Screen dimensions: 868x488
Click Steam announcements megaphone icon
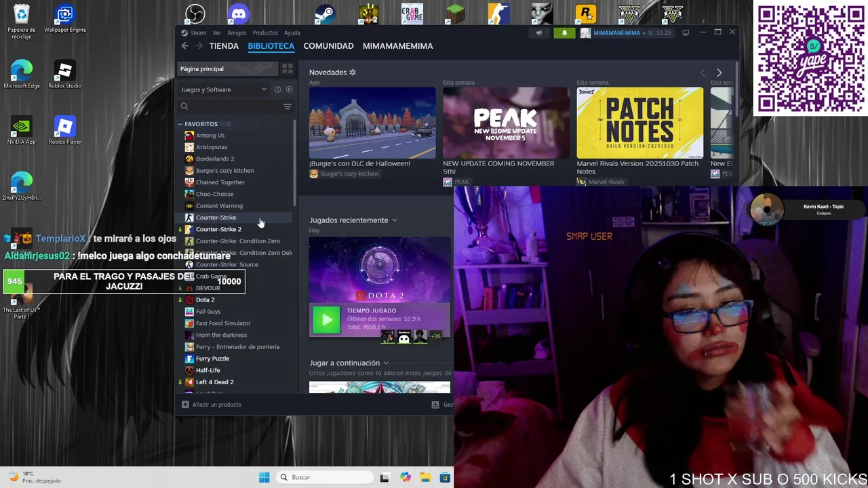click(x=539, y=33)
